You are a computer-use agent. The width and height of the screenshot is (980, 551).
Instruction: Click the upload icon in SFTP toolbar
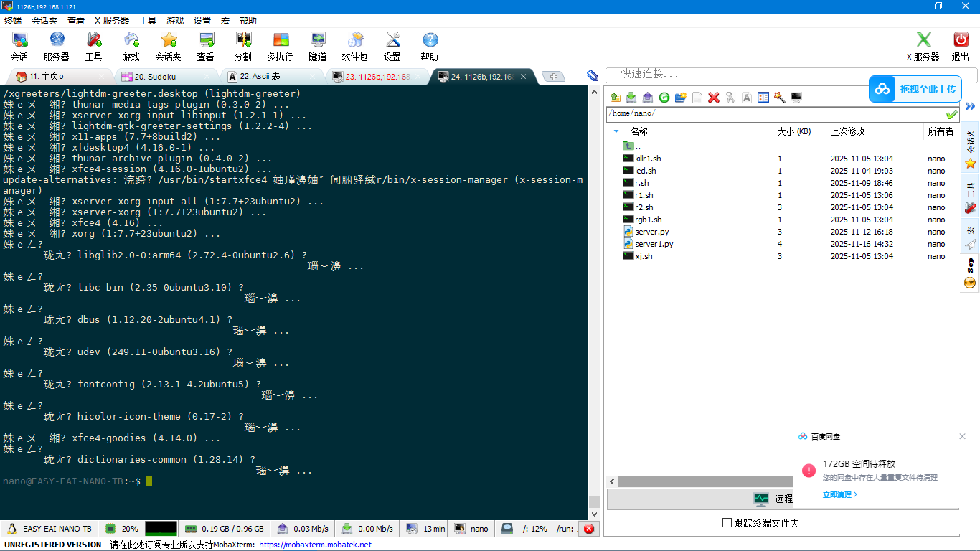[648, 98]
